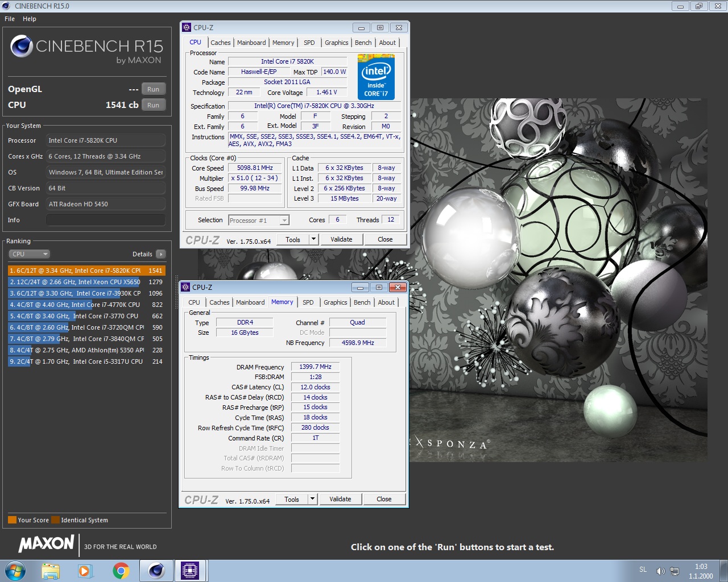Open the File menu
This screenshot has width=728, height=582.
(x=10, y=19)
